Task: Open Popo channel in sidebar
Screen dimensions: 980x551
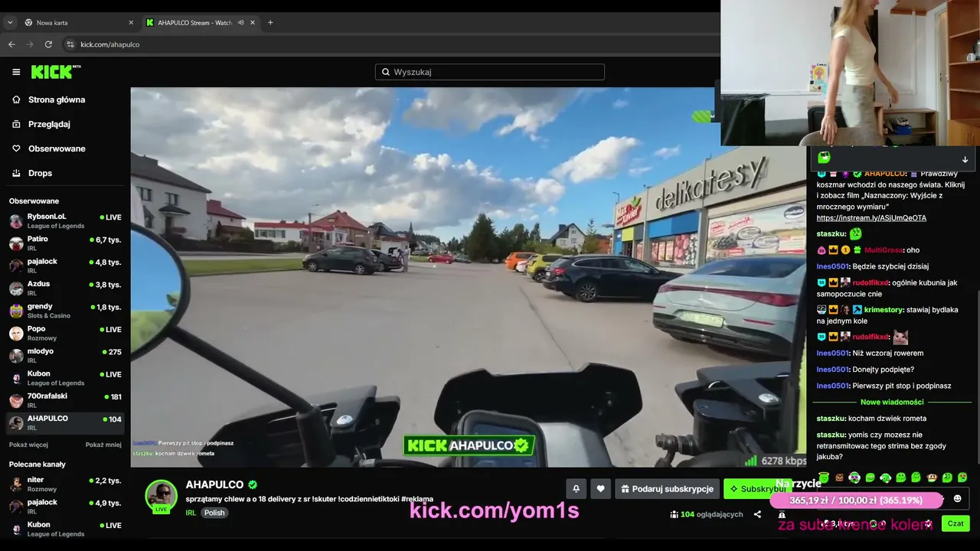Action: point(64,333)
